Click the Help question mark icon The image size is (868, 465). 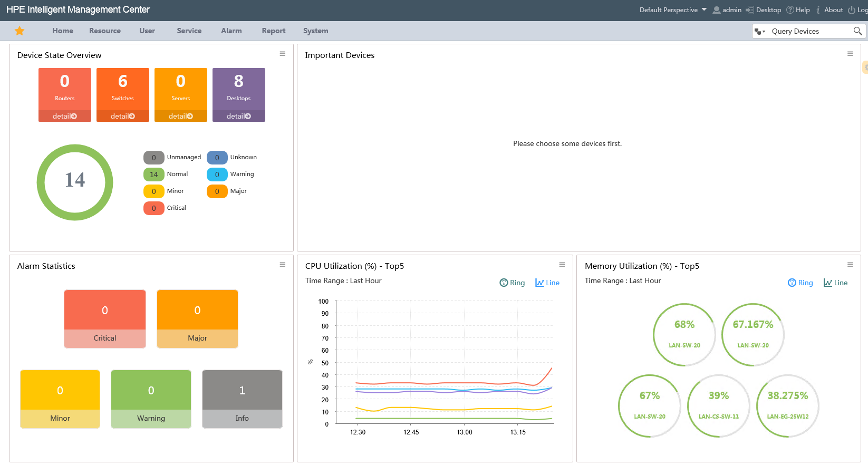pyautogui.click(x=790, y=10)
